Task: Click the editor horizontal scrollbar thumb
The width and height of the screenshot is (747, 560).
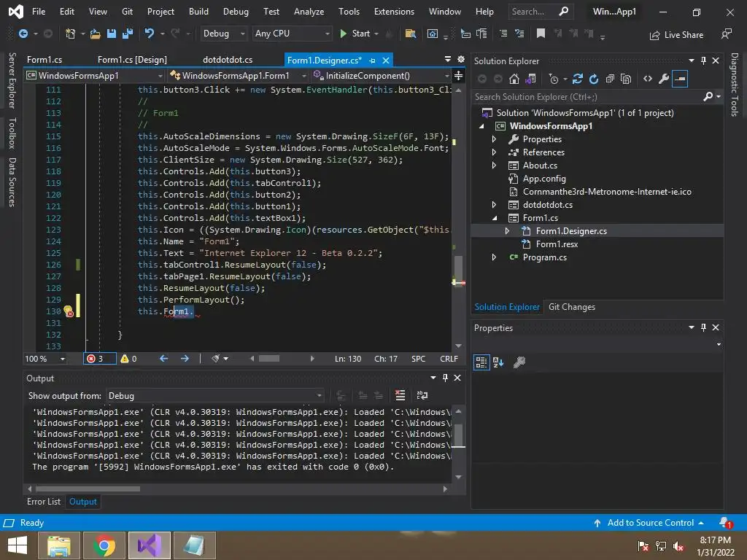Action: 269,358
